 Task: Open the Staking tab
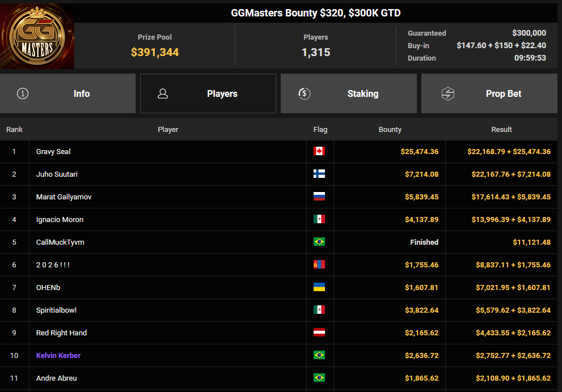348,93
